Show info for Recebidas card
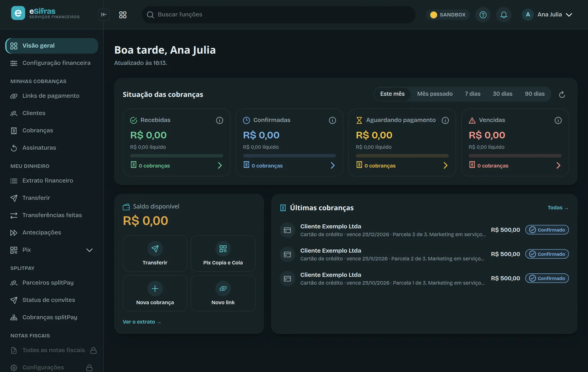Image resolution: width=588 pixels, height=372 pixels. [x=220, y=120]
